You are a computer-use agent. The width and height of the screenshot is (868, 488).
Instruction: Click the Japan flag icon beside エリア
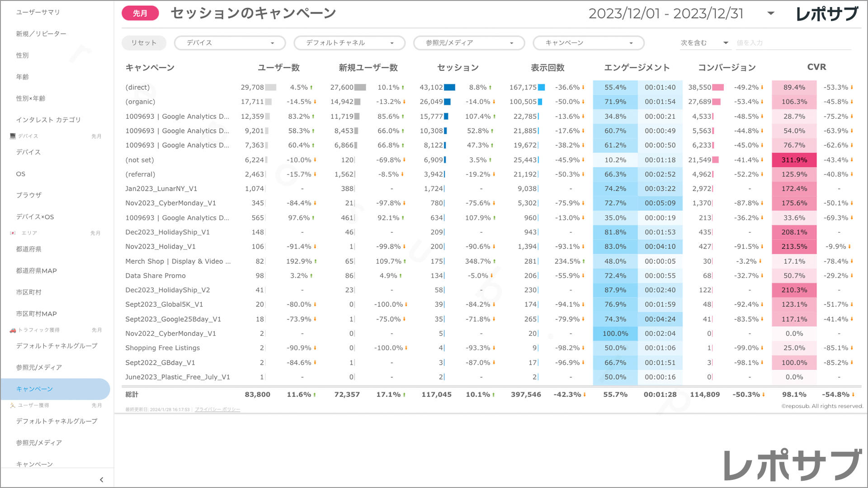coord(13,233)
